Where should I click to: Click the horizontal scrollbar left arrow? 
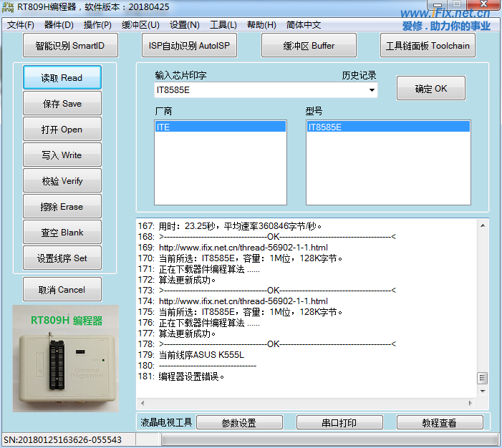click(x=143, y=403)
